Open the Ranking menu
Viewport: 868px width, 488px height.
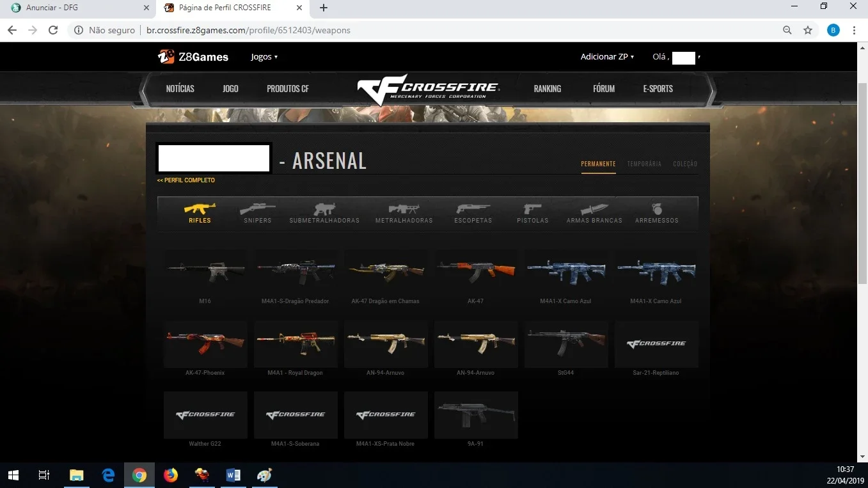(x=548, y=89)
